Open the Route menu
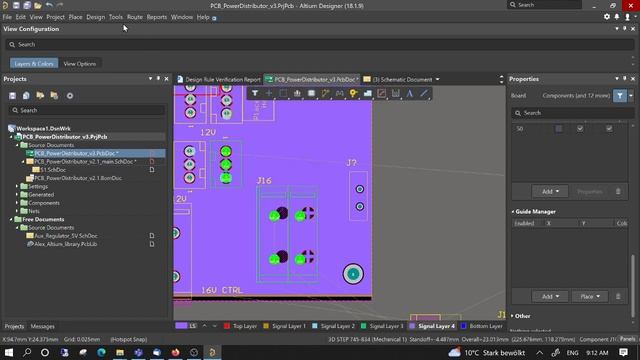 tap(135, 17)
